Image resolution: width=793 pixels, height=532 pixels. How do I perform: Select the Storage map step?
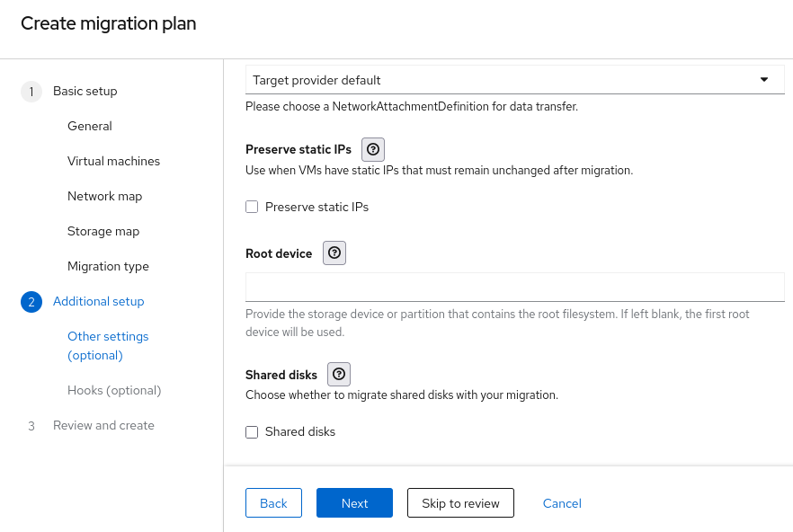tap(103, 232)
